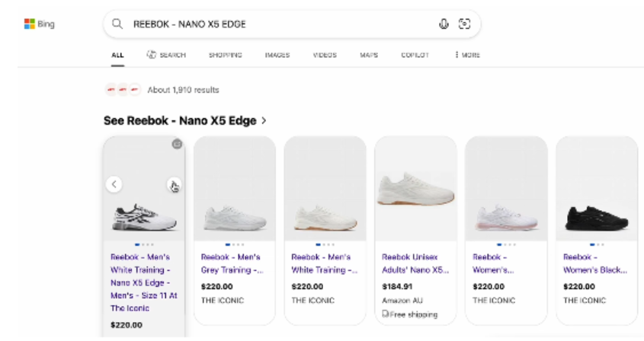644x341 pixels.
Task: Click the magnifying glass search icon
Action: pos(117,24)
